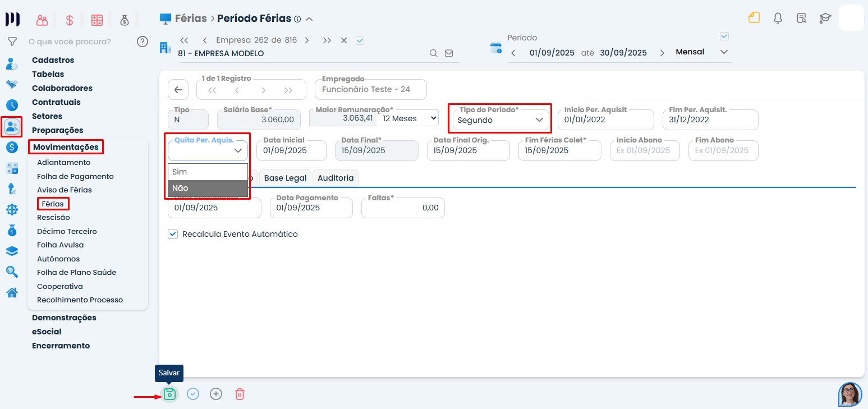Click the blue checkmark confirm icon
Viewport: 868px width, 409px height.
pyautogui.click(x=193, y=394)
